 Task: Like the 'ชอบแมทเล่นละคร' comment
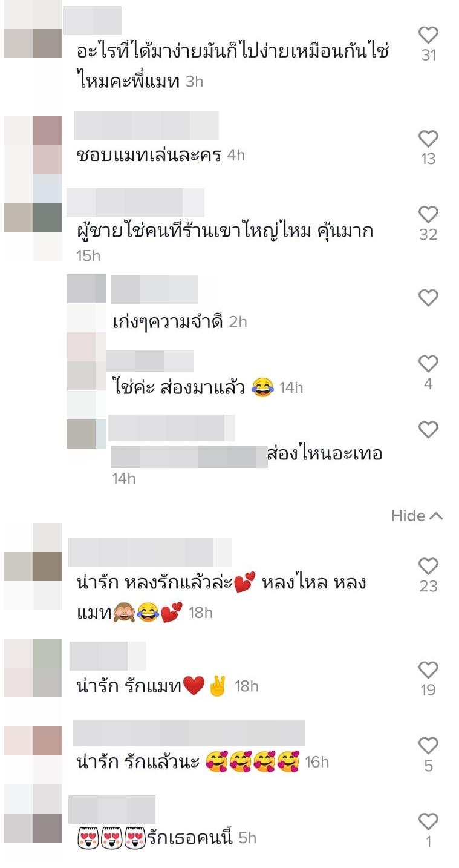(x=428, y=139)
